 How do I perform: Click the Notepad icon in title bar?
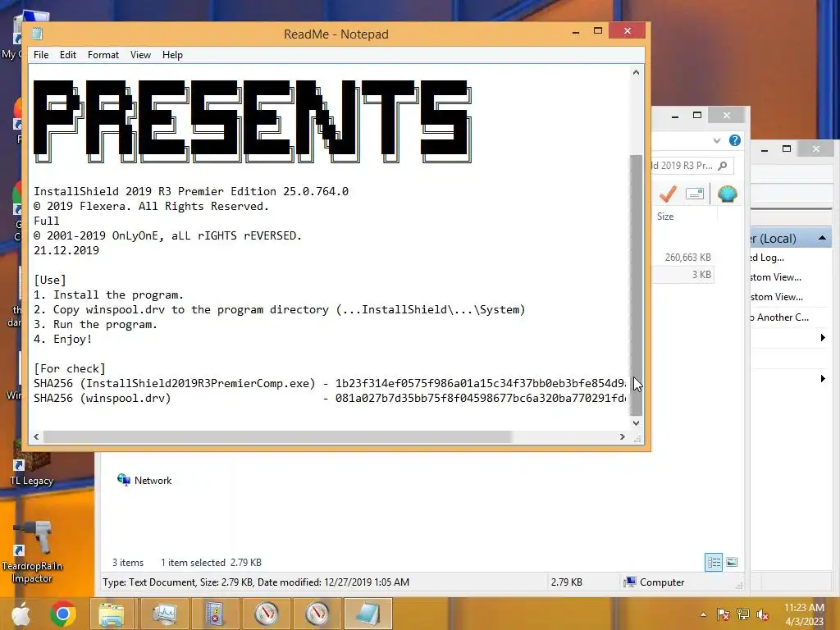(37, 34)
